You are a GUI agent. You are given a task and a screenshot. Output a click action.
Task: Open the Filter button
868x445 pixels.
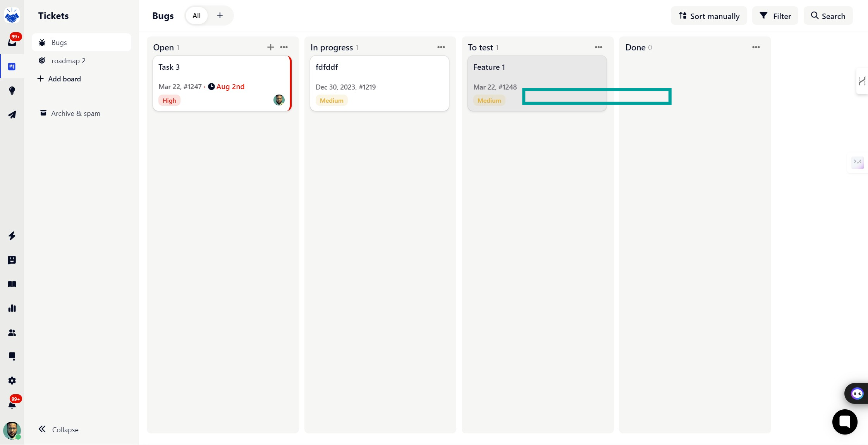pyautogui.click(x=775, y=16)
